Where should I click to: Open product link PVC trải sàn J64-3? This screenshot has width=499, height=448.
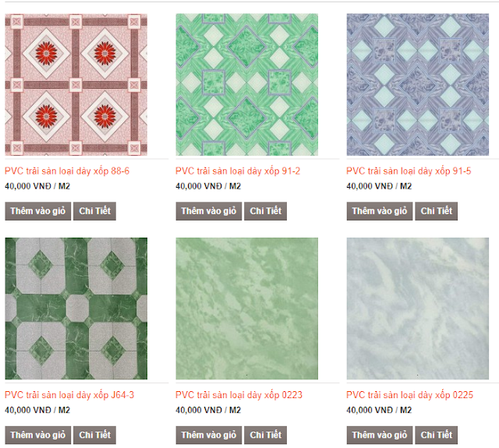(x=69, y=395)
